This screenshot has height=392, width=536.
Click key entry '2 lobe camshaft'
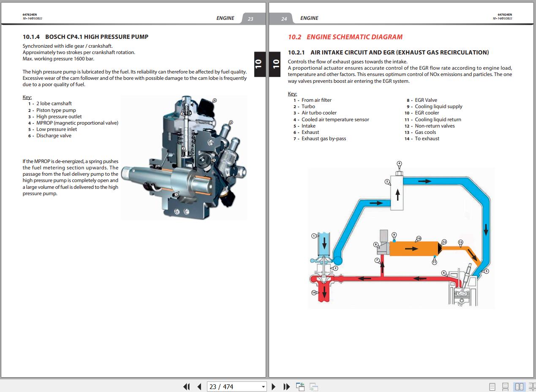[x=54, y=103]
